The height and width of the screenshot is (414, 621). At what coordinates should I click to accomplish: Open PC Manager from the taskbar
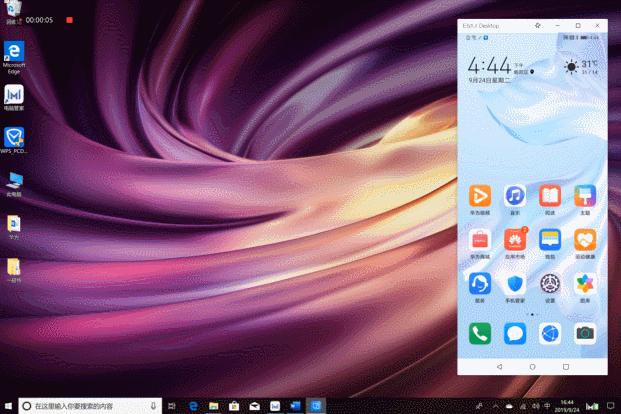[x=275, y=406]
